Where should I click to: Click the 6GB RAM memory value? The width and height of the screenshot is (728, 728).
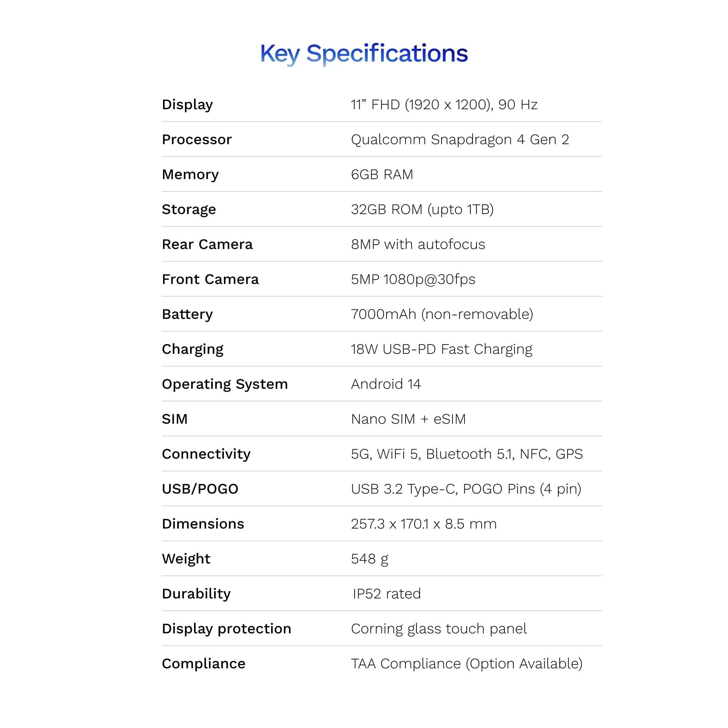(x=382, y=174)
